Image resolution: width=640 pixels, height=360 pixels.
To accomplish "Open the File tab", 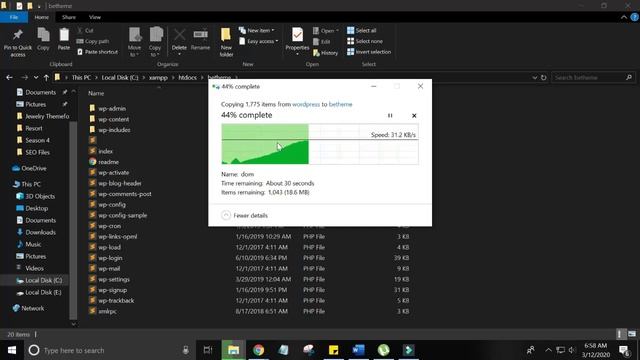I will click(14, 17).
